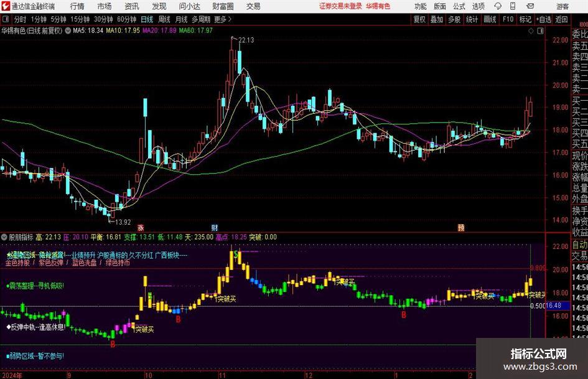Open the 多周期 multi-period view

pos(201,19)
